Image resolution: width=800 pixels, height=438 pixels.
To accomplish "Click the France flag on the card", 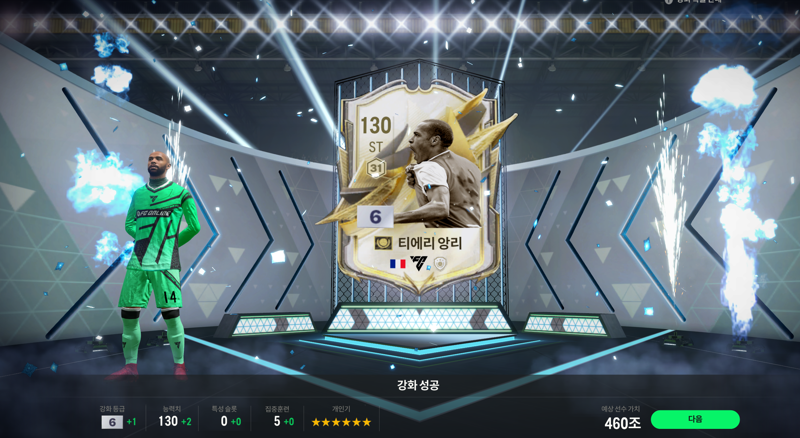I will pos(397,263).
